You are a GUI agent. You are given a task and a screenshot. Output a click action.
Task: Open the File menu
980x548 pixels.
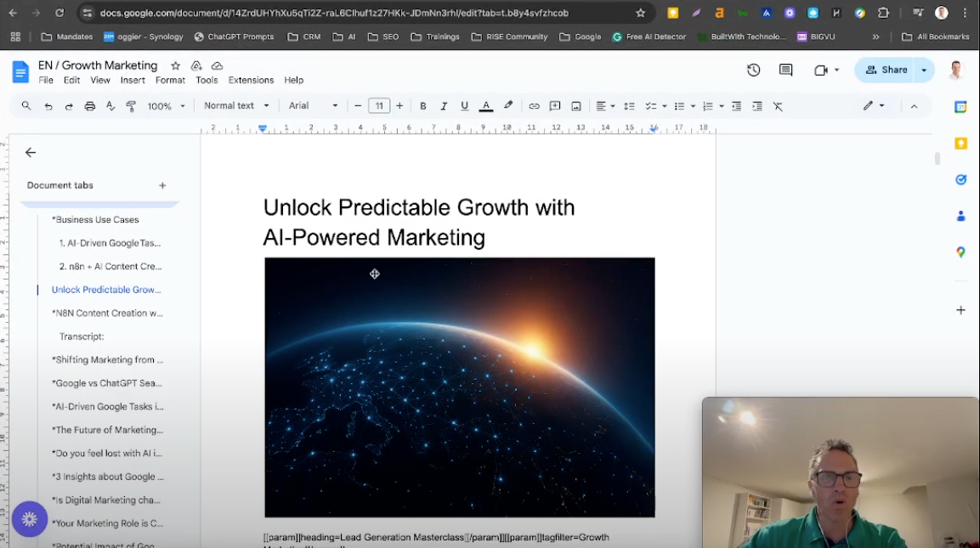coord(46,80)
